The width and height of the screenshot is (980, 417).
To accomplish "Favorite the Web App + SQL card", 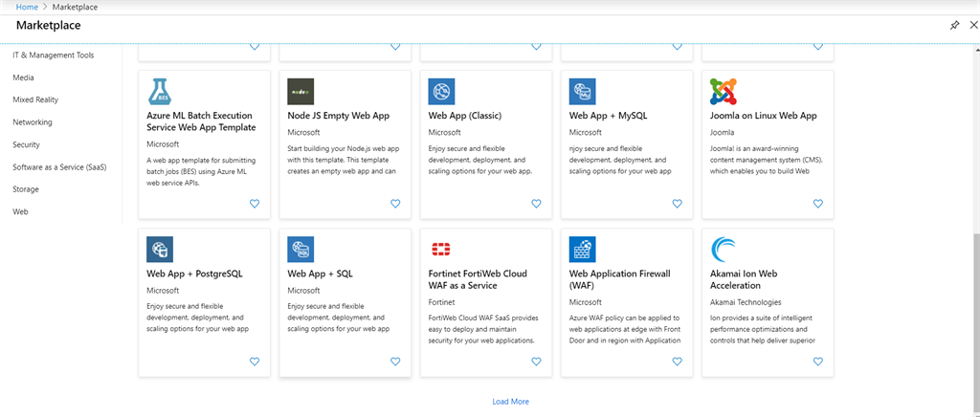I will point(395,362).
